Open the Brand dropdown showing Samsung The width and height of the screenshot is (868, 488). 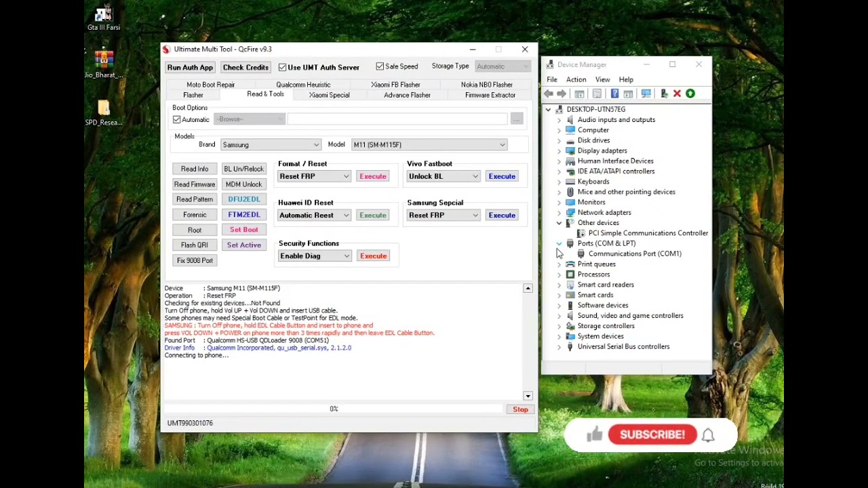[x=270, y=145]
